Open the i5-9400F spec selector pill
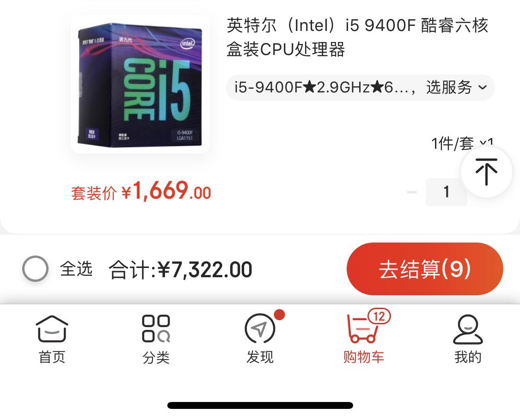 361,87
